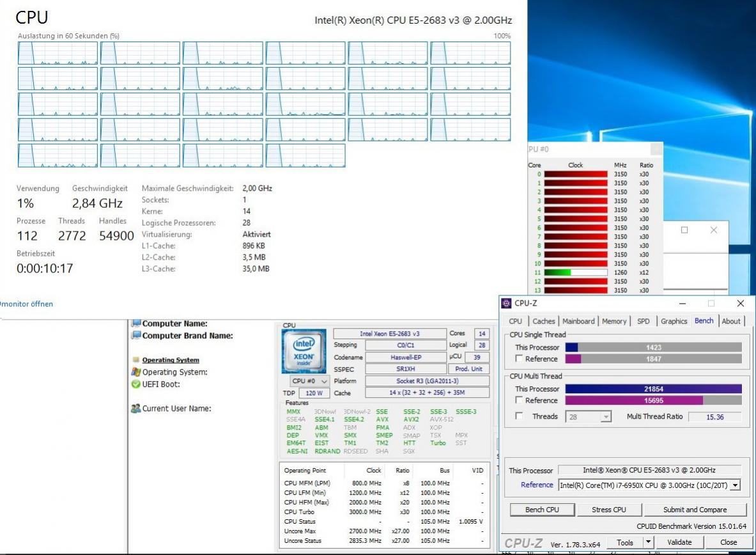Click the Codename field Haswell-EP
Image resolution: width=756 pixels, height=555 pixels.
click(406, 357)
